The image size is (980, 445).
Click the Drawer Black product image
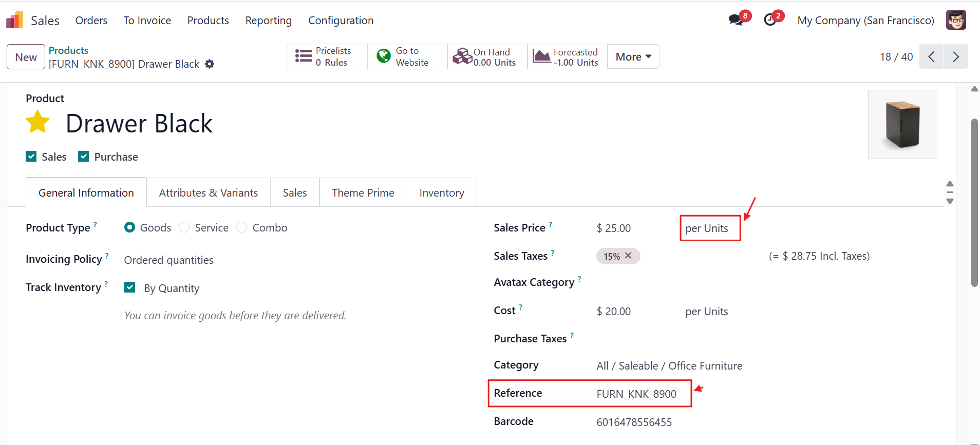[x=902, y=124]
